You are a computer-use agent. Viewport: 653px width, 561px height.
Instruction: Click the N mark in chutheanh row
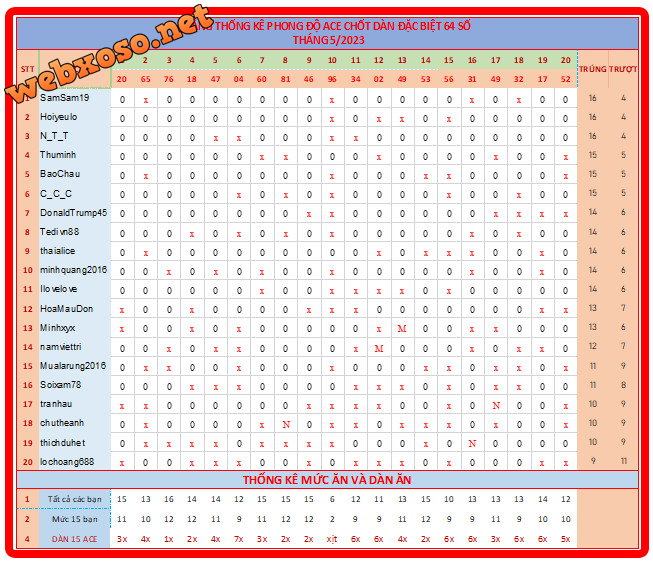click(286, 424)
